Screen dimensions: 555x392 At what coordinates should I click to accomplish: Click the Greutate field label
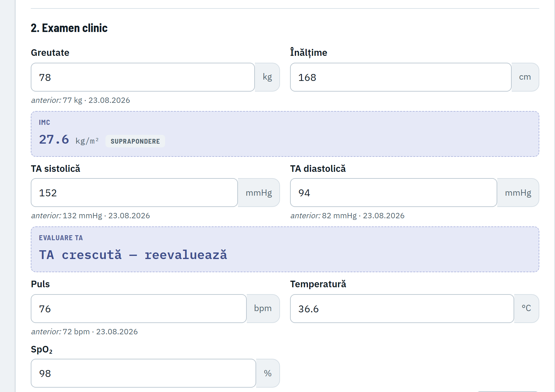(50, 53)
